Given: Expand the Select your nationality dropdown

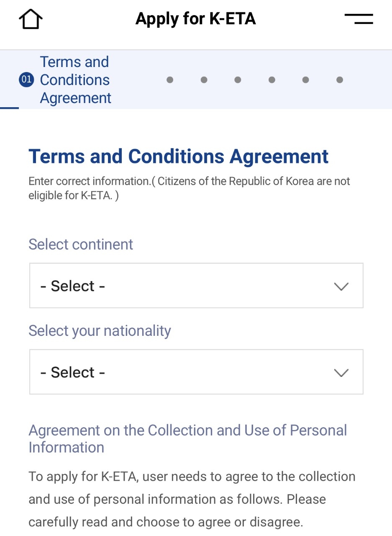Looking at the screenshot, I should coord(196,372).
